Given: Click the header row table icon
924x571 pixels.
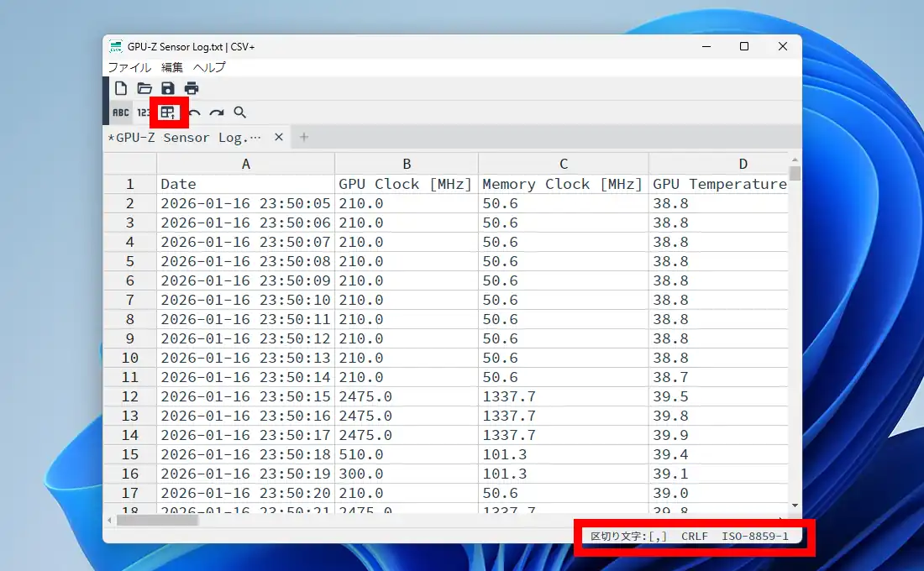Looking at the screenshot, I should point(168,113).
